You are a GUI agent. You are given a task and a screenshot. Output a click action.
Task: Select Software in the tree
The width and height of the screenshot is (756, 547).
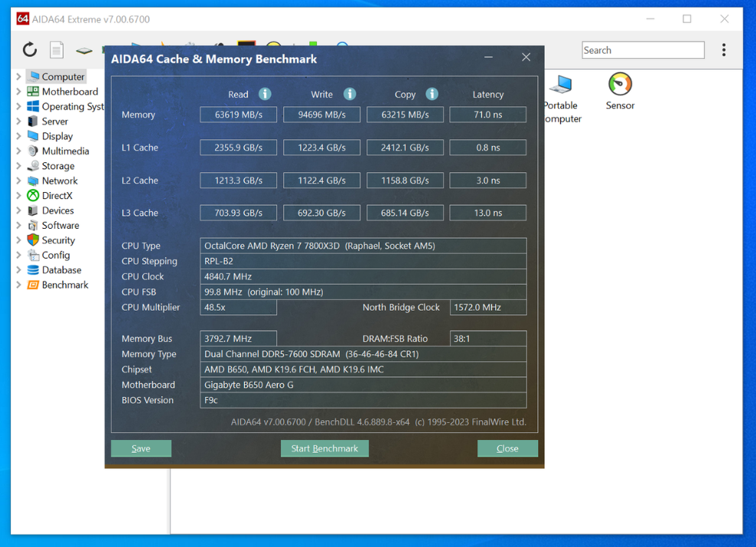click(x=60, y=225)
